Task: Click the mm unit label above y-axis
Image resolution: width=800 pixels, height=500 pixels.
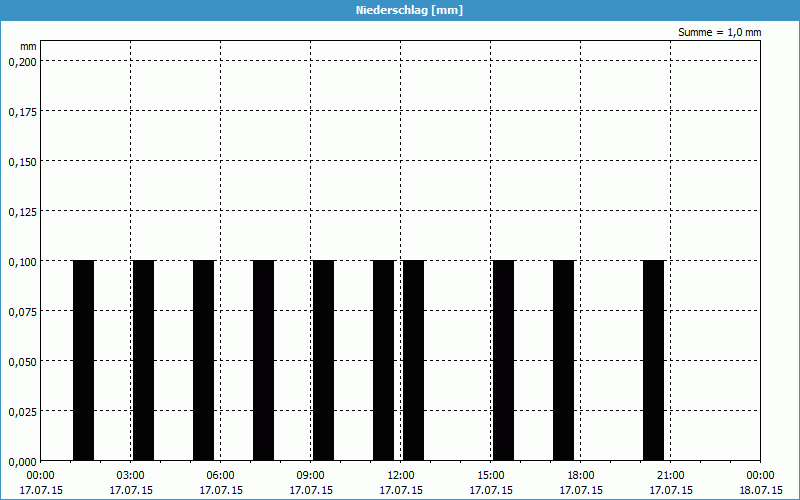Action: tap(28, 46)
